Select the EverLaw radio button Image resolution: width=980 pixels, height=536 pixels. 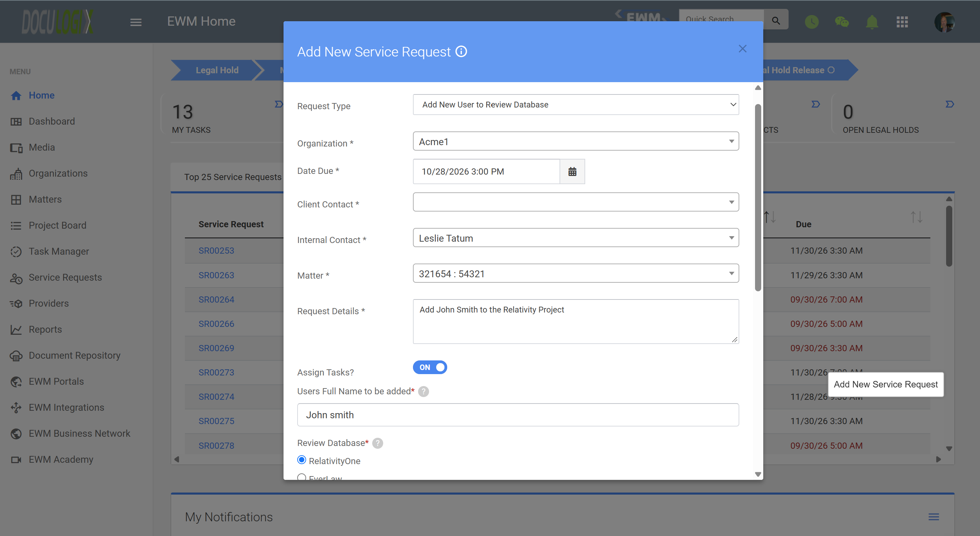click(x=301, y=477)
